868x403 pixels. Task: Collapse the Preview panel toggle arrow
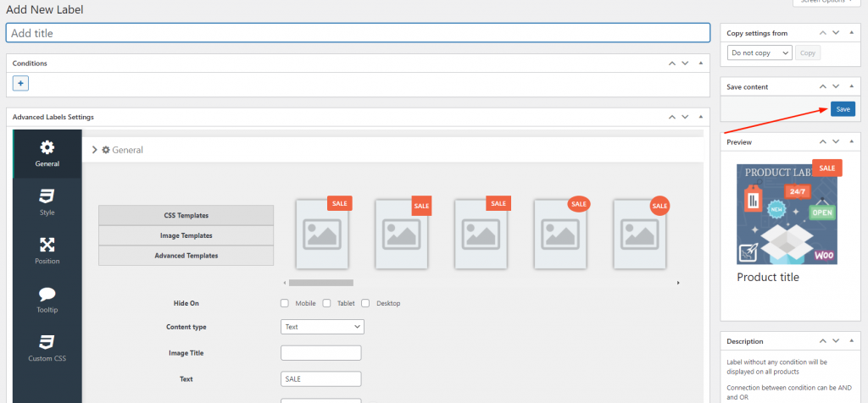852,142
